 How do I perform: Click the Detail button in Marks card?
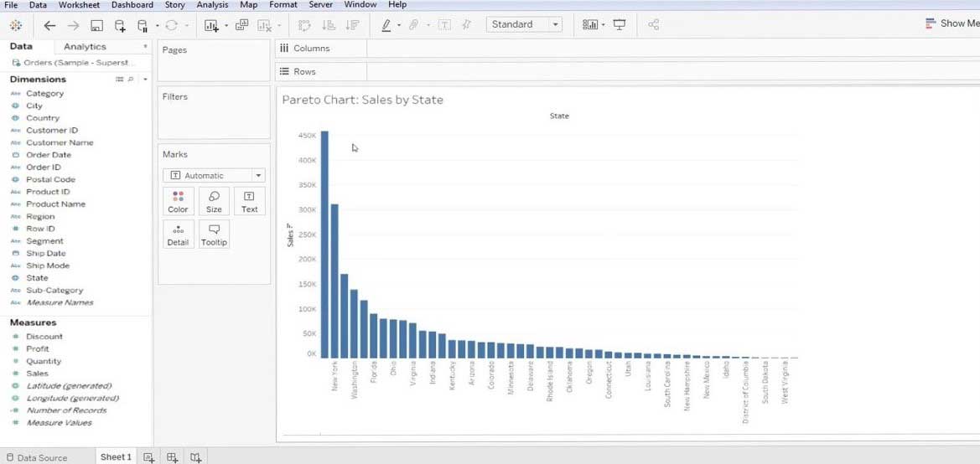coord(178,235)
